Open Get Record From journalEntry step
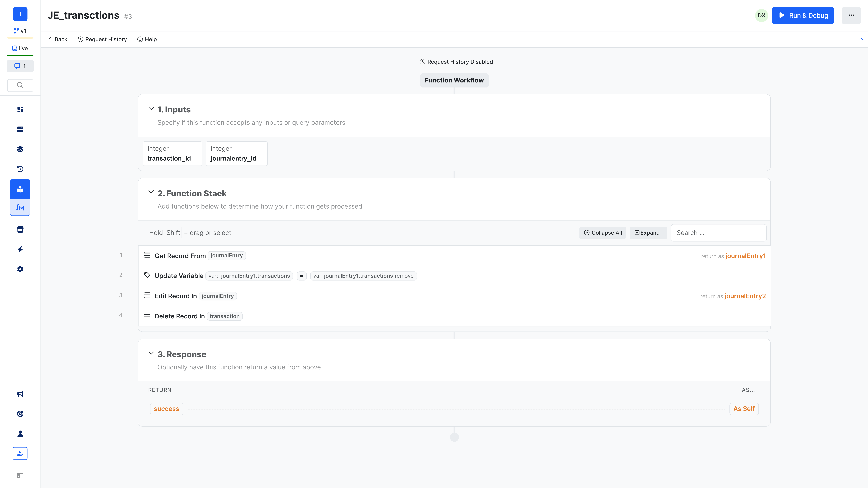868x488 pixels. click(x=454, y=256)
